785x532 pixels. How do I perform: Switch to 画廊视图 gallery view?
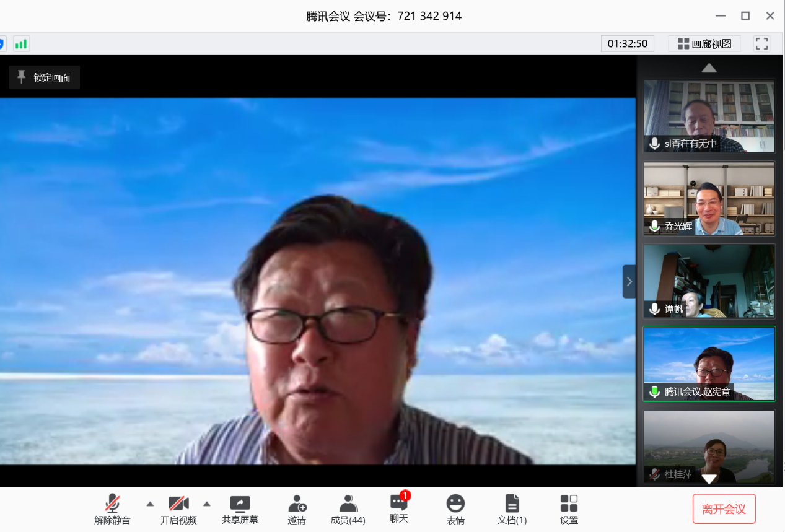(704, 43)
